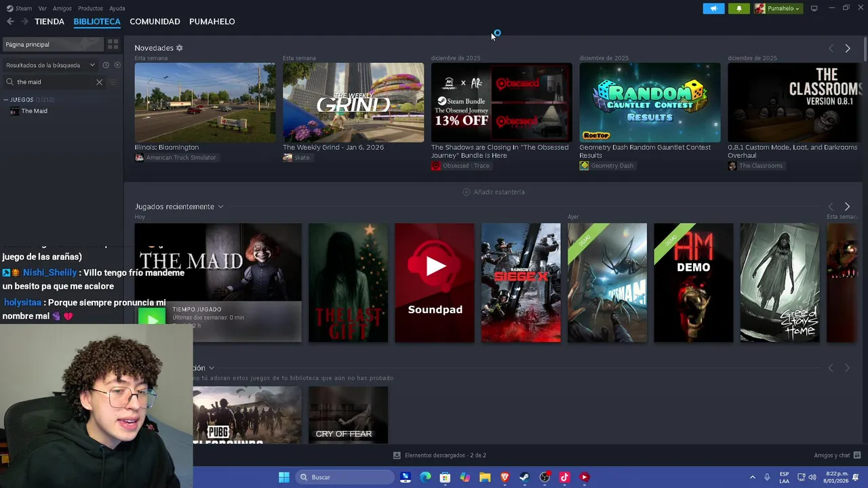Expand the Pumahelo account dropdown

[778, 8]
